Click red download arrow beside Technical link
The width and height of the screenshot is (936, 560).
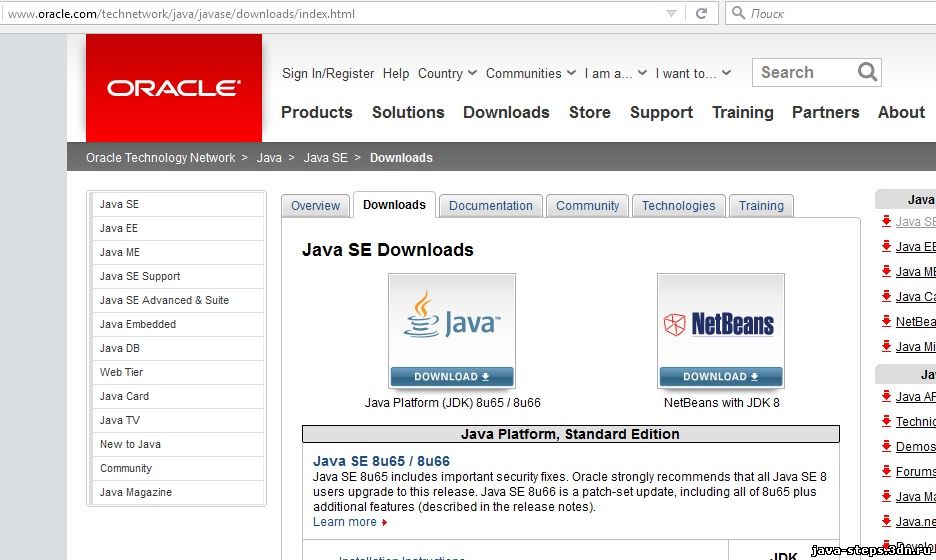coord(886,421)
